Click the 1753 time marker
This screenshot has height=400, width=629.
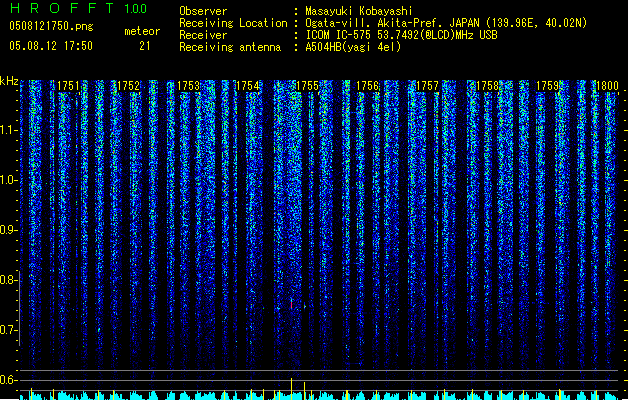(188, 86)
